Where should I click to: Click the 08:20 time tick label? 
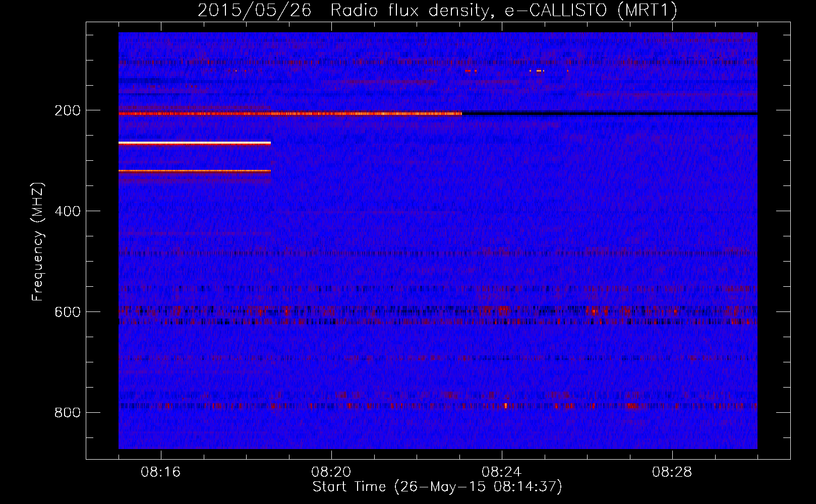point(331,472)
